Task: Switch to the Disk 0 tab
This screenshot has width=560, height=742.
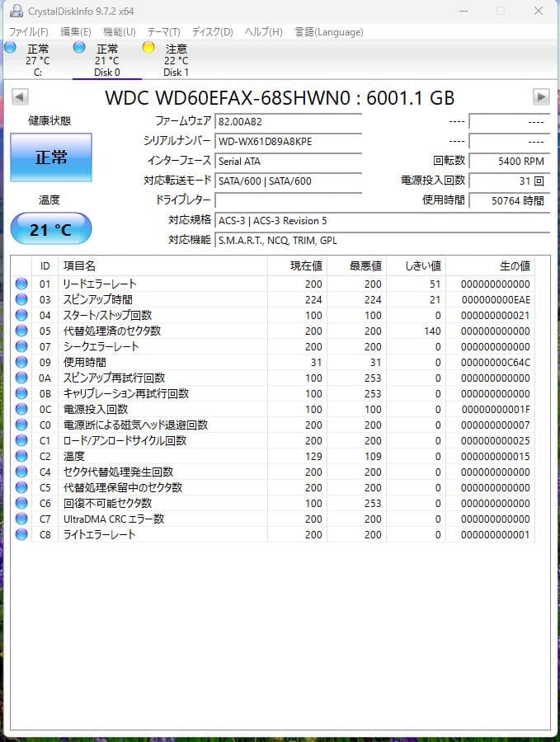Action: [107, 60]
